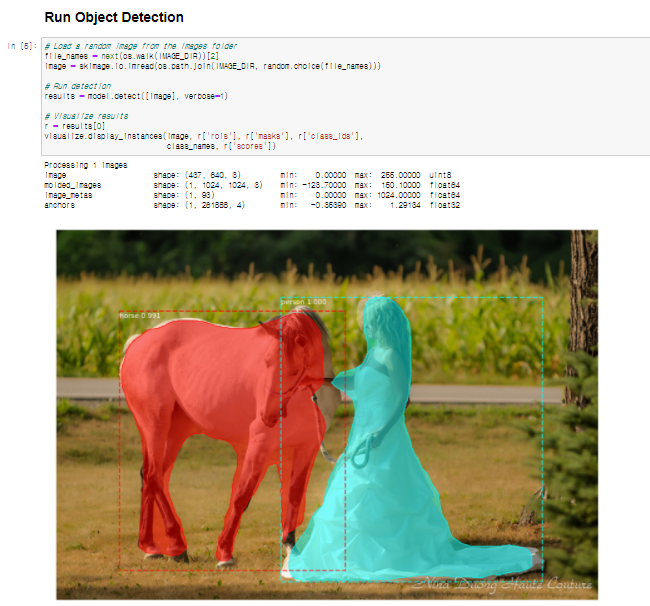
Task: Click the 'Run Object Detection' heading
Action: click(x=114, y=17)
